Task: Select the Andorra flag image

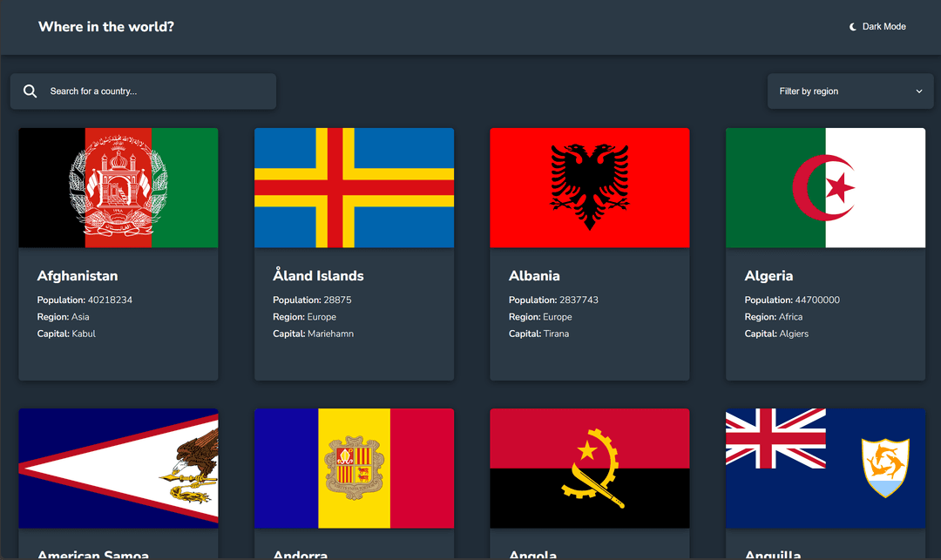Action: (x=354, y=469)
